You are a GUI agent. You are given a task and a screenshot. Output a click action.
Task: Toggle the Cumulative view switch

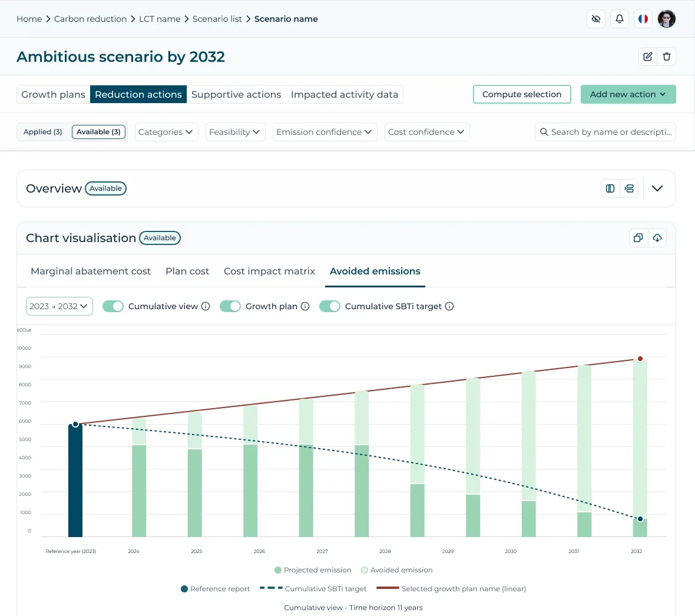pos(112,306)
